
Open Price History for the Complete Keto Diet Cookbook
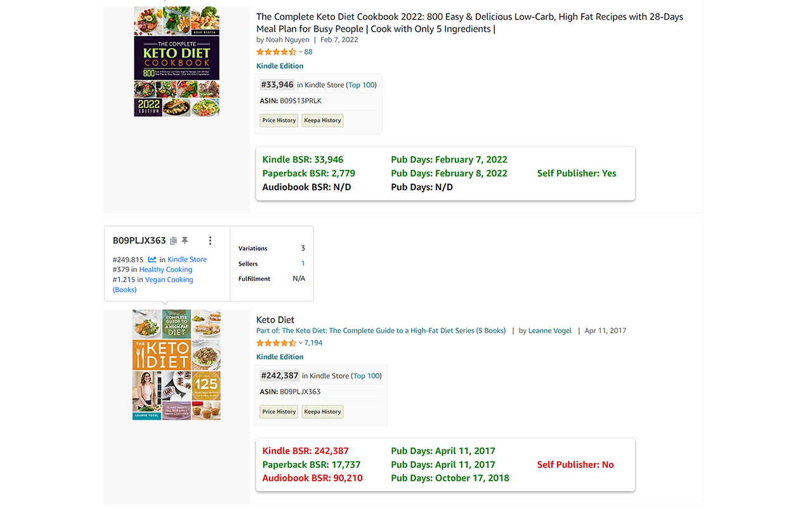279,121
